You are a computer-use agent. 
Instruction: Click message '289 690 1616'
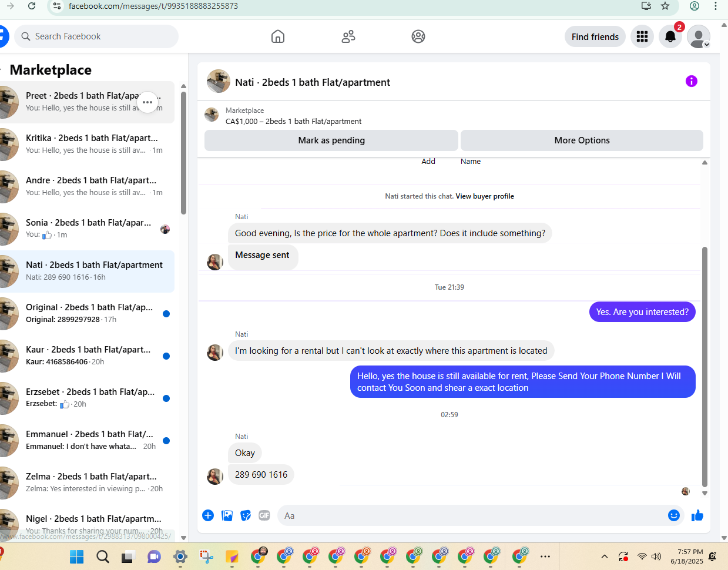tap(261, 475)
